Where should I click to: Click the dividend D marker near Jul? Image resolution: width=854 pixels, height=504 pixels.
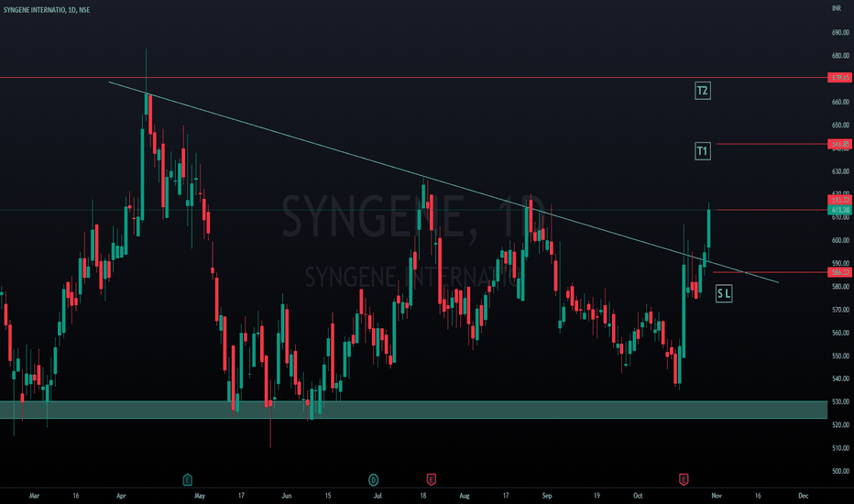tap(374, 479)
